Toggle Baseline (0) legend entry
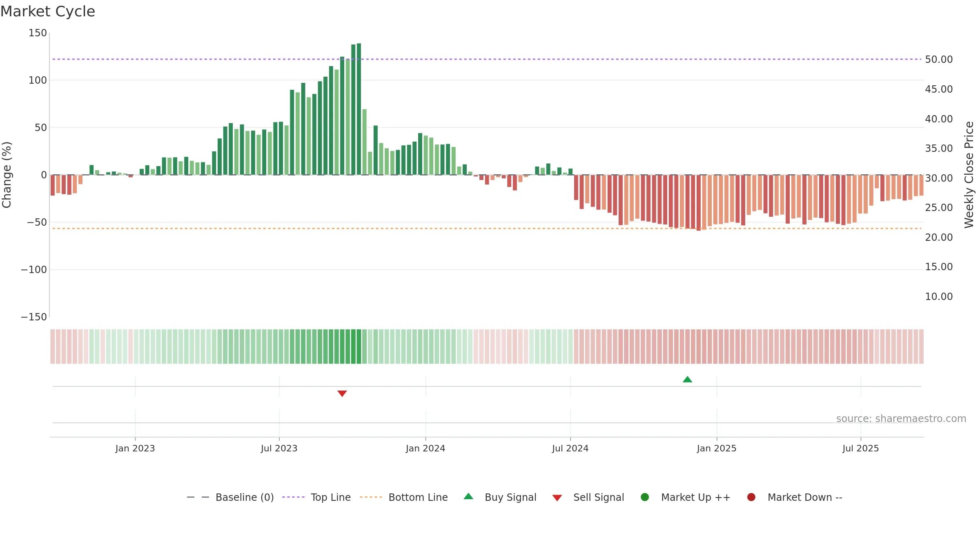This screenshot has height=551, width=980. pyautogui.click(x=230, y=497)
